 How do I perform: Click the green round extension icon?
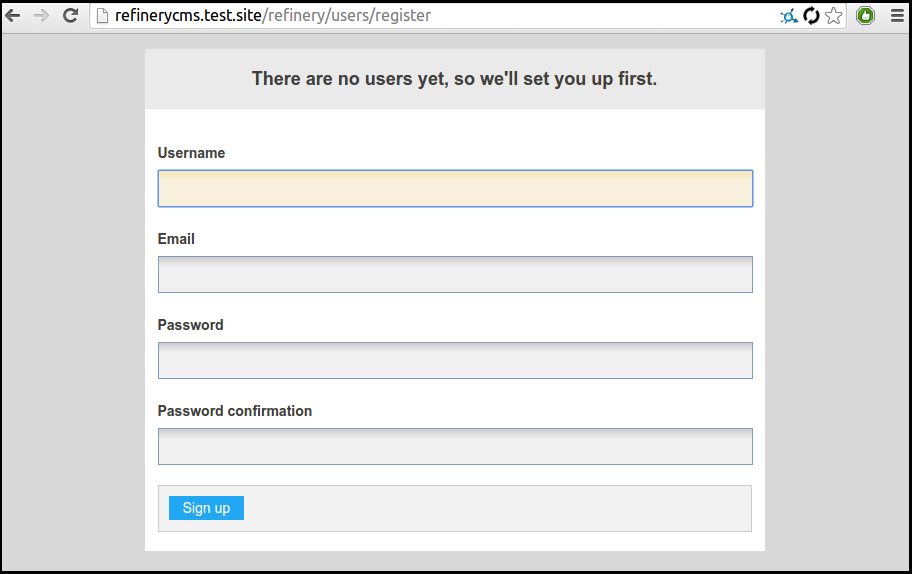click(x=865, y=16)
